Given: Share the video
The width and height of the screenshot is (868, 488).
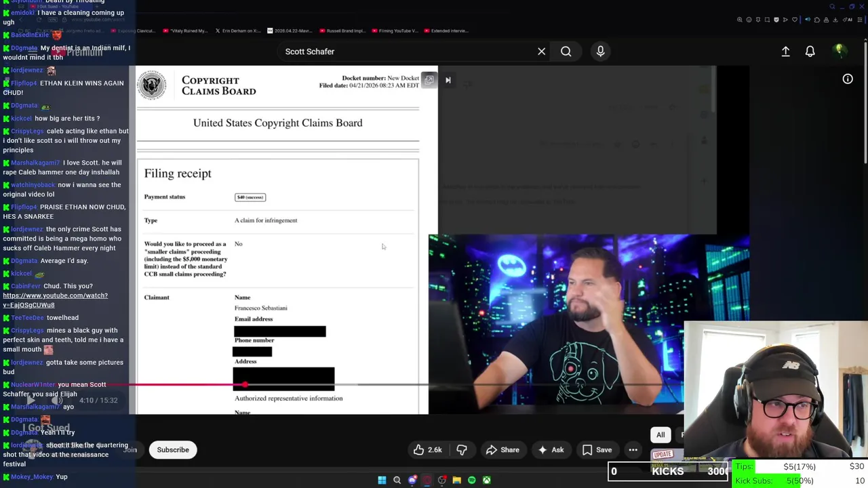Looking at the screenshot, I should point(502,450).
